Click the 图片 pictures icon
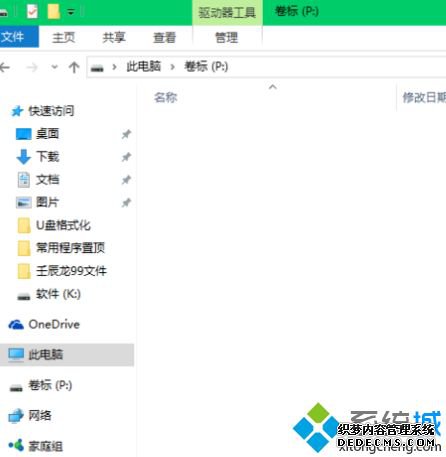The width and height of the screenshot is (446, 457). tap(24, 202)
